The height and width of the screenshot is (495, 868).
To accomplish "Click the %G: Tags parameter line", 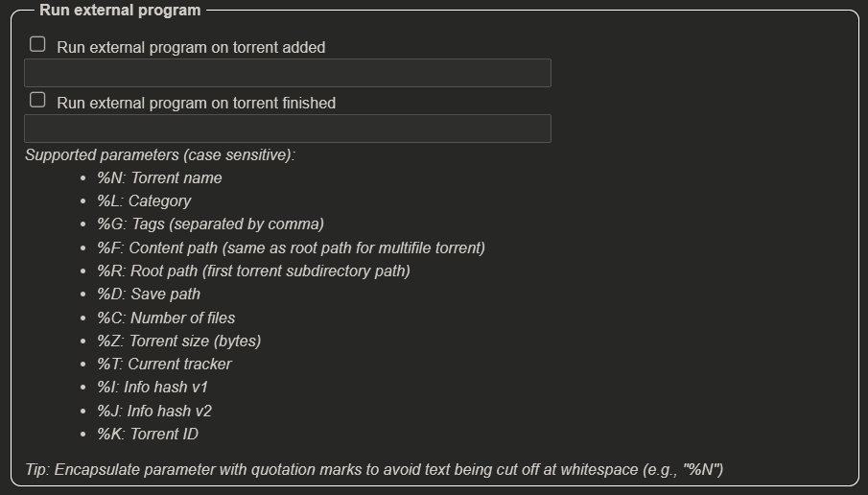I will 210,224.
